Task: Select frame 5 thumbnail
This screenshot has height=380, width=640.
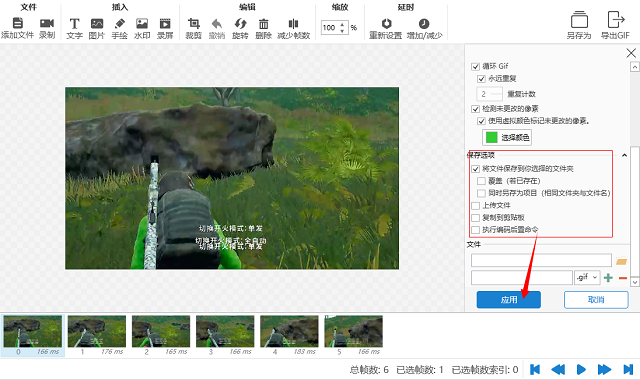Action: [353, 336]
